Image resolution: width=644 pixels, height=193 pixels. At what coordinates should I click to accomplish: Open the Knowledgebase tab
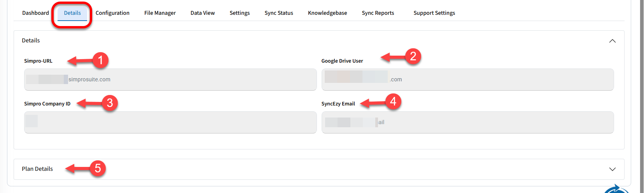tap(327, 13)
